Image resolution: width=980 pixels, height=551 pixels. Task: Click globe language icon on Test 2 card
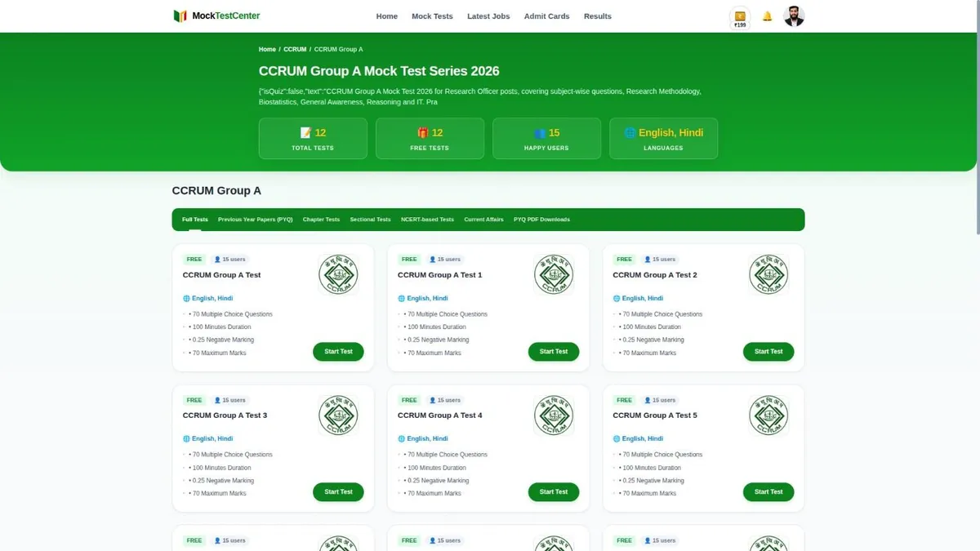(617, 299)
